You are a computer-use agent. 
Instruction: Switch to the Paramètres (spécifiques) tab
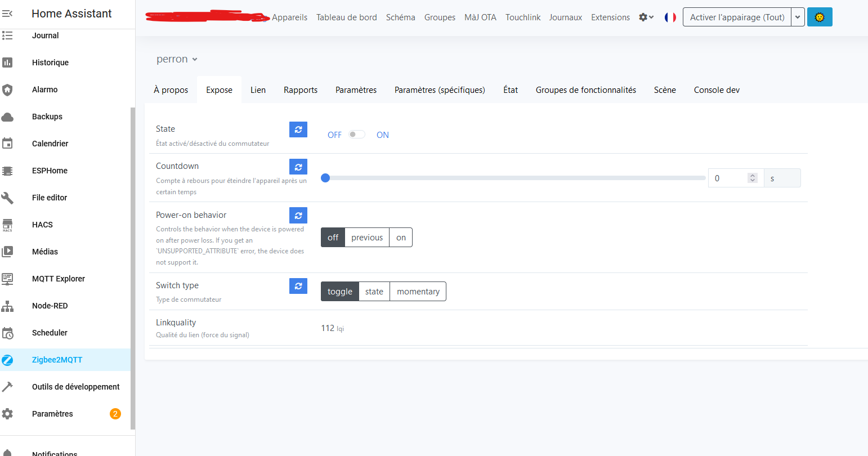440,90
